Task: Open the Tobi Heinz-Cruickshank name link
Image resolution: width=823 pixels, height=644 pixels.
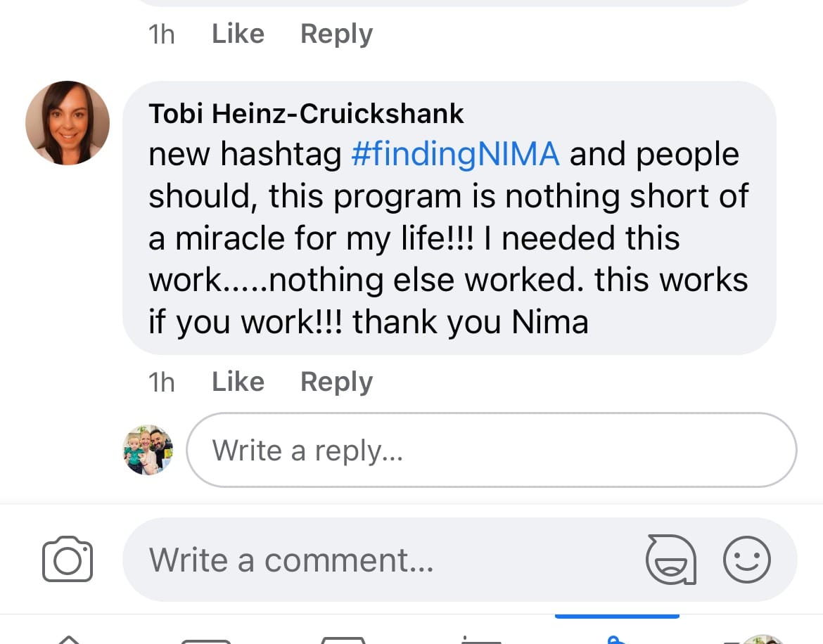Action: pyautogui.click(x=306, y=114)
